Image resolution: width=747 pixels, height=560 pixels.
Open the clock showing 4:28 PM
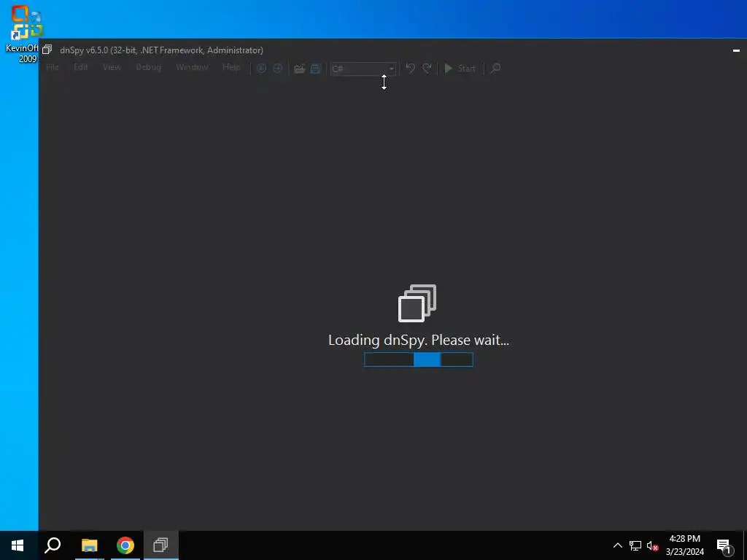pyautogui.click(x=684, y=545)
